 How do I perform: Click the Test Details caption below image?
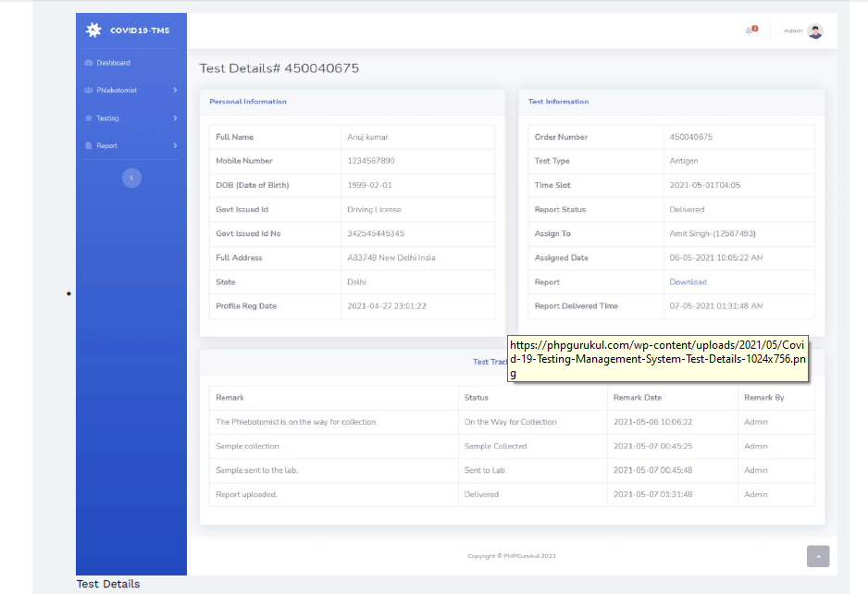coord(108,584)
